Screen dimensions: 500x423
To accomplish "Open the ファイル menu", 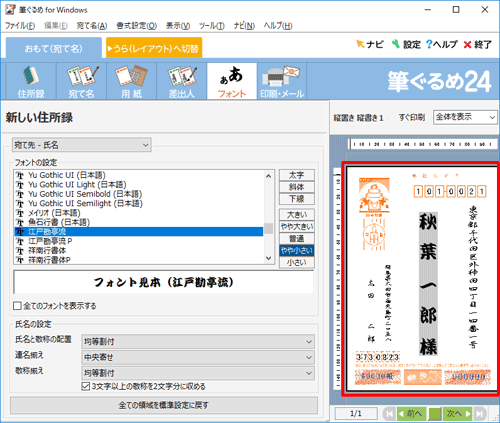I will (20, 26).
